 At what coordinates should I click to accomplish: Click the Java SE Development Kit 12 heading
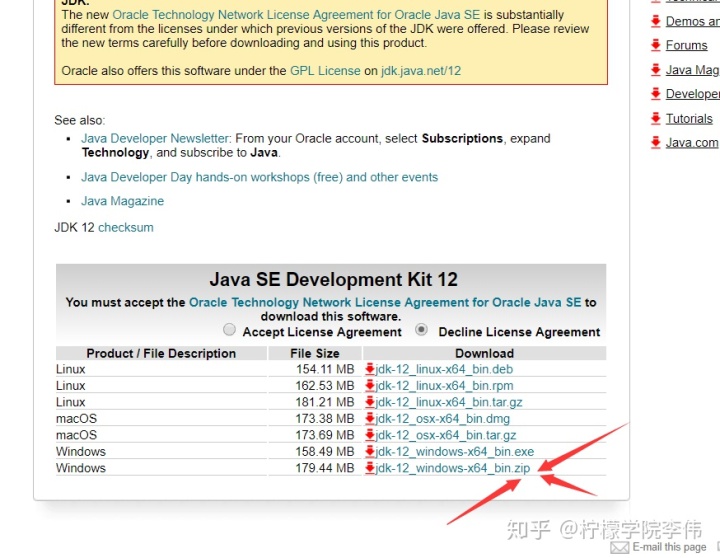[x=333, y=279]
